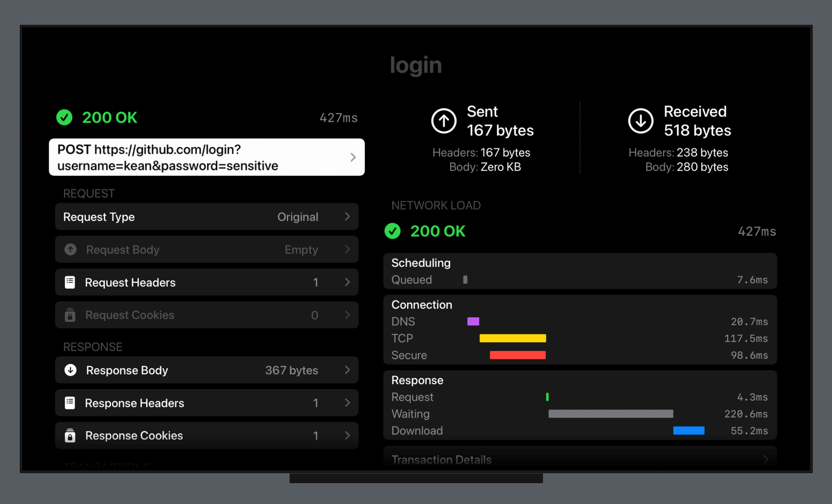Open Response Cookies row
832x504 pixels.
(207, 435)
